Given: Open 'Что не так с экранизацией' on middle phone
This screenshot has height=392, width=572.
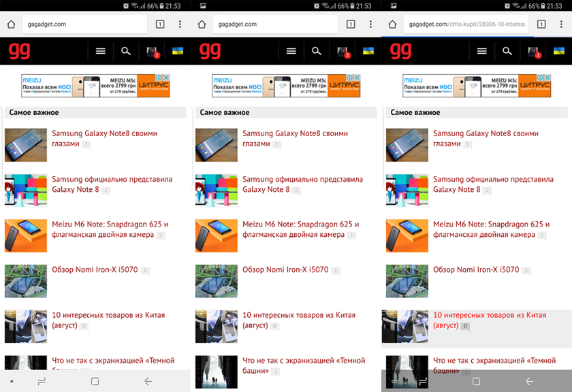Looking at the screenshot, I should point(304,365).
